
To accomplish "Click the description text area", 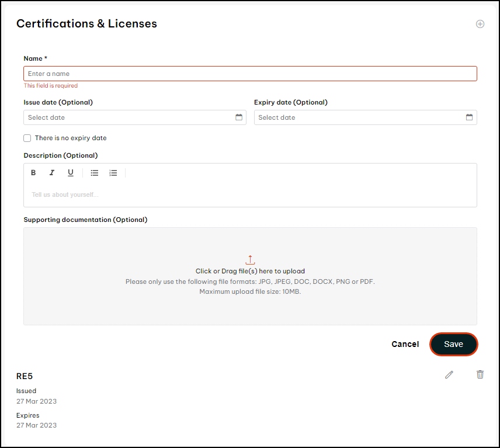I will (250, 195).
